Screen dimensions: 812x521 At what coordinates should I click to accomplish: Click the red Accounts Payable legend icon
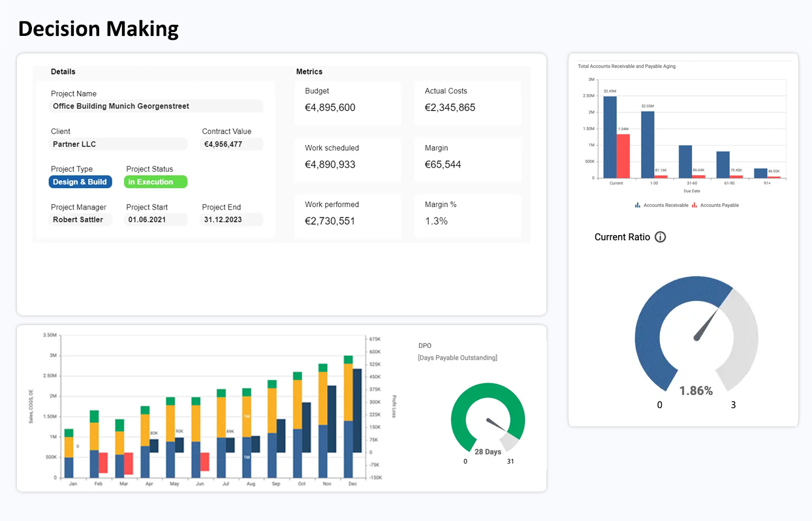695,205
